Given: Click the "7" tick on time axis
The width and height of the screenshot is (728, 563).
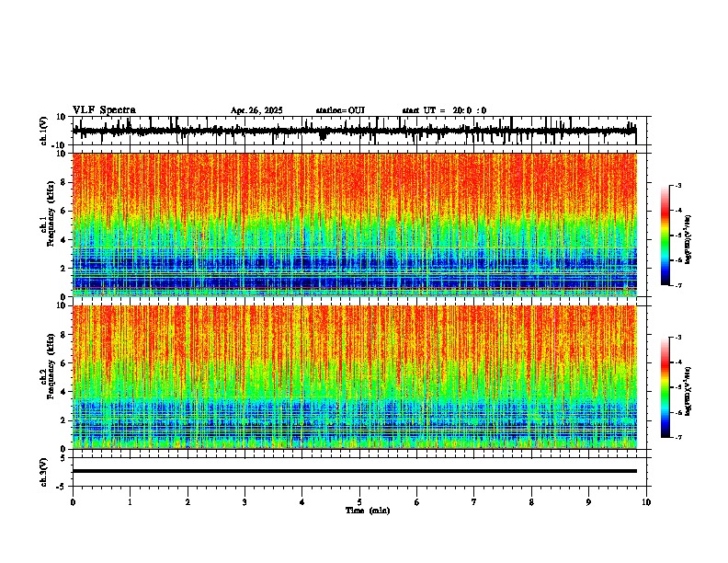Looking at the screenshot, I should point(474,502).
